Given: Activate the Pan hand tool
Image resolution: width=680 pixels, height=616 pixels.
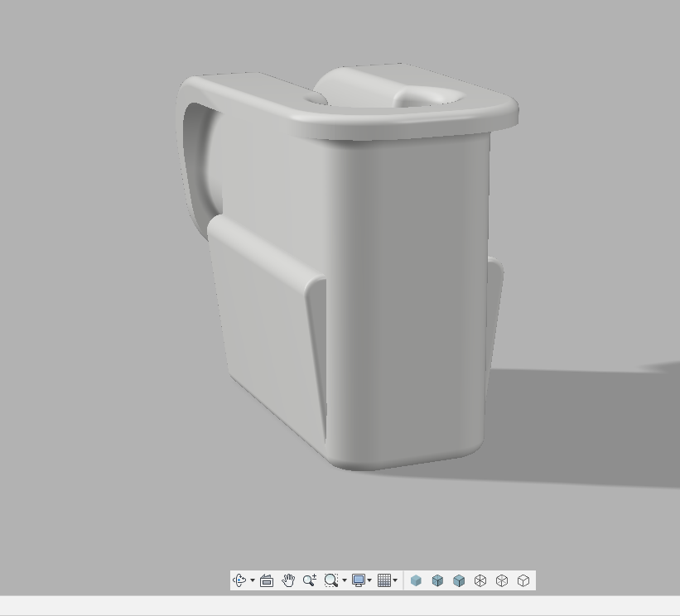Looking at the screenshot, I should 288,580.
